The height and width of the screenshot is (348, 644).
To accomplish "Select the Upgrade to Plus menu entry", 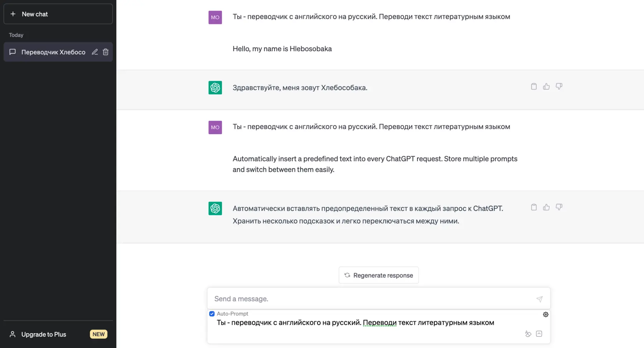I will pos(43,334).
